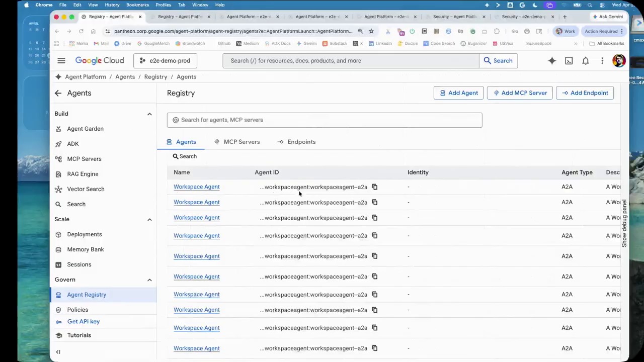Open the three-dot settings menu in the header

pos(602,61)
